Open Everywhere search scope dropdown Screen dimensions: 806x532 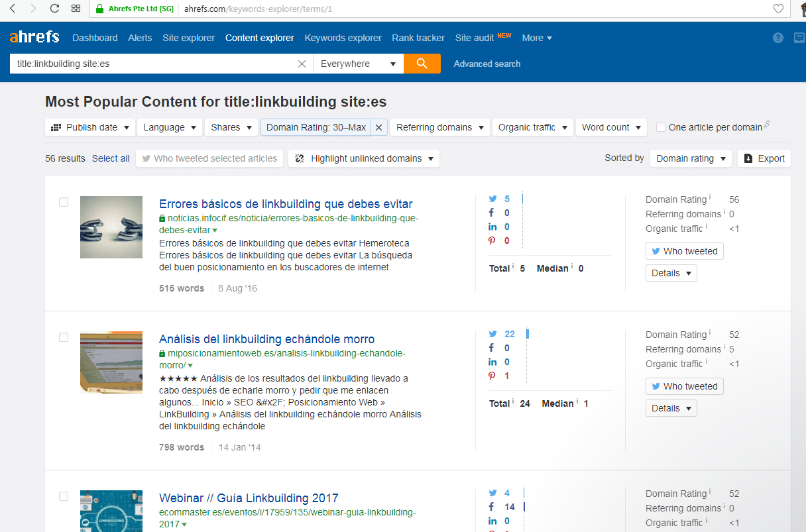coord(359,64)
